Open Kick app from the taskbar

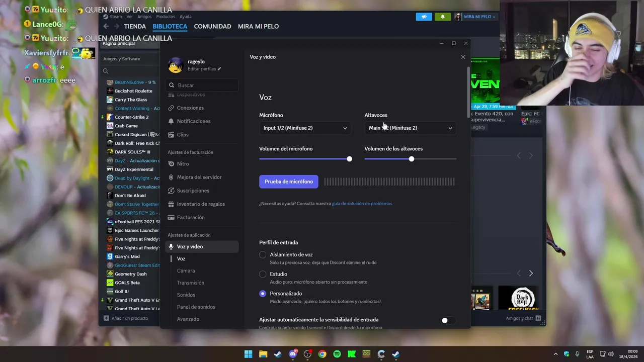pos(352,354)
